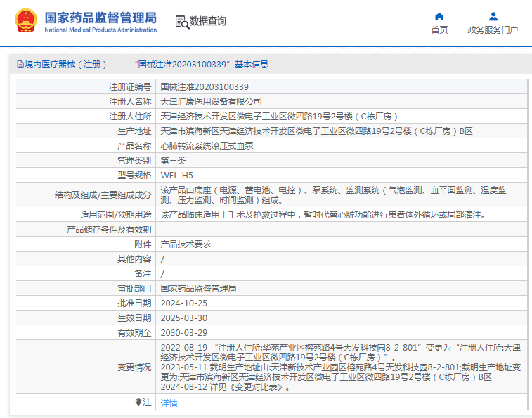Select registration number 国械注准20203100339 in table
Image resolution: width=532 pixels, height=418 pixels.
click(205, 87)
